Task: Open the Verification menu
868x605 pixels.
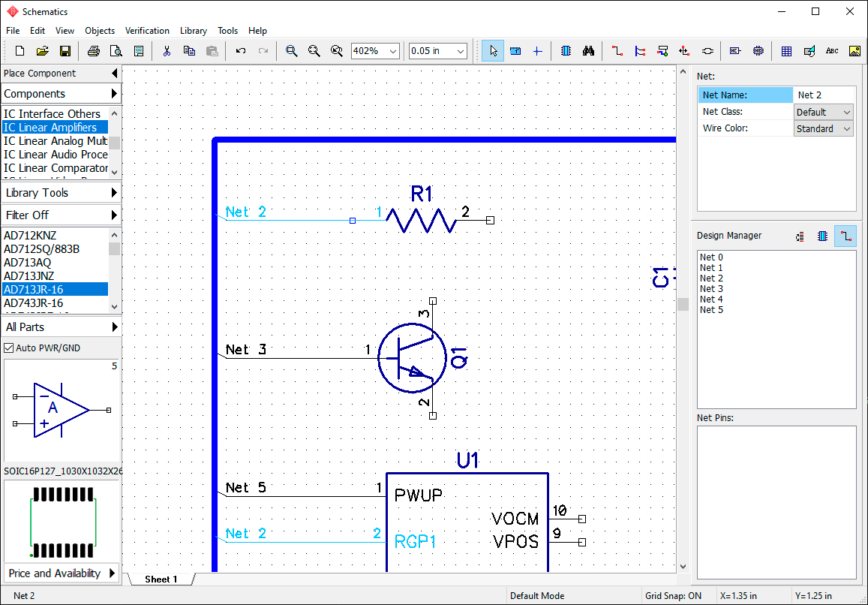Action: tap(147, 31)
